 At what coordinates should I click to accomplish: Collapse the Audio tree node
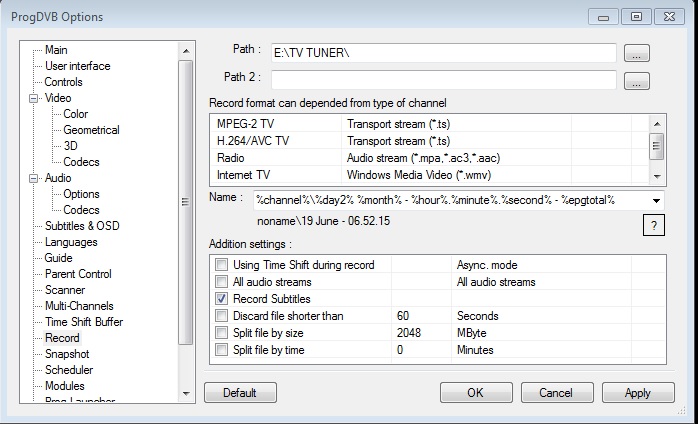click(x=34, y=178)
